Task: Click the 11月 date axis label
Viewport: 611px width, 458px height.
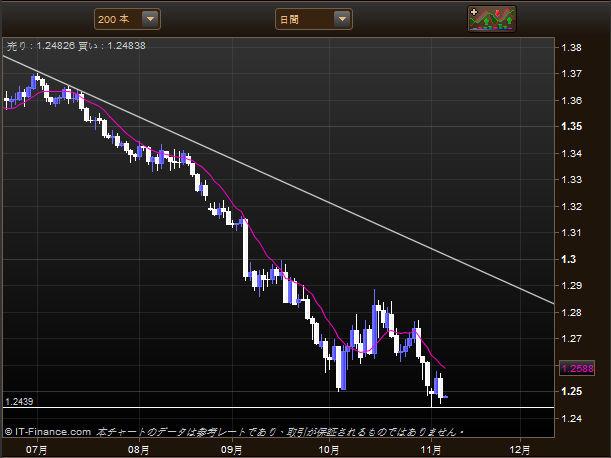Action: pyautogui.click(x=431, y=450)
